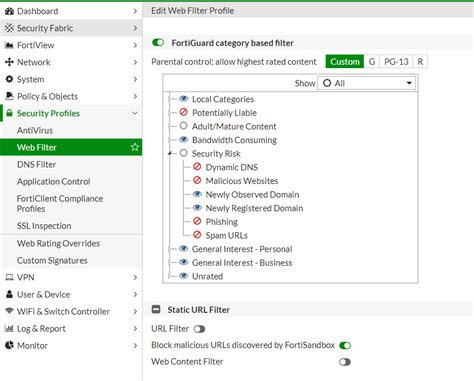Expand the Policy & Objects chevron
This screenshot has height=381, width=474.
click(x=135, y=96)
